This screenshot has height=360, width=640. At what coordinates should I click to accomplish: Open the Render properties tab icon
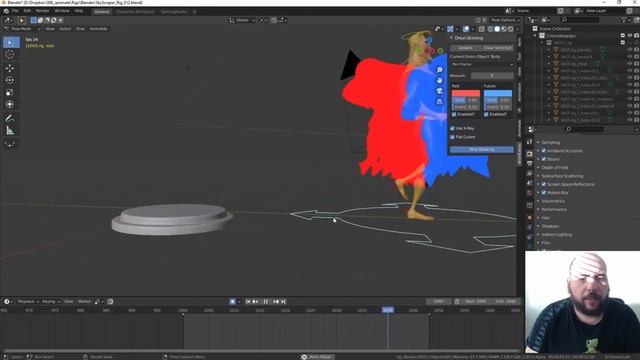[529, 153]
